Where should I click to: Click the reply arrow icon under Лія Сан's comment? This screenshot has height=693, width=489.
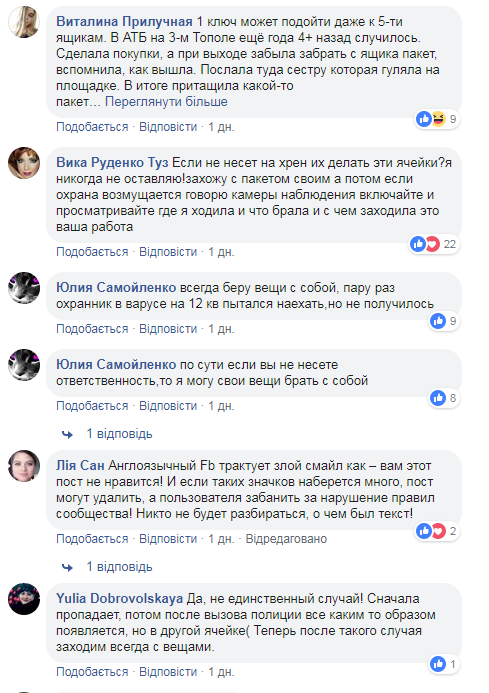pos(68,567)
